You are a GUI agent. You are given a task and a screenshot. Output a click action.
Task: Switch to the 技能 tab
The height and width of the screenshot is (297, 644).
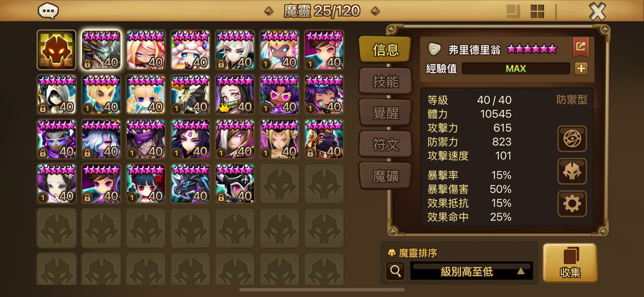[385, 81]
